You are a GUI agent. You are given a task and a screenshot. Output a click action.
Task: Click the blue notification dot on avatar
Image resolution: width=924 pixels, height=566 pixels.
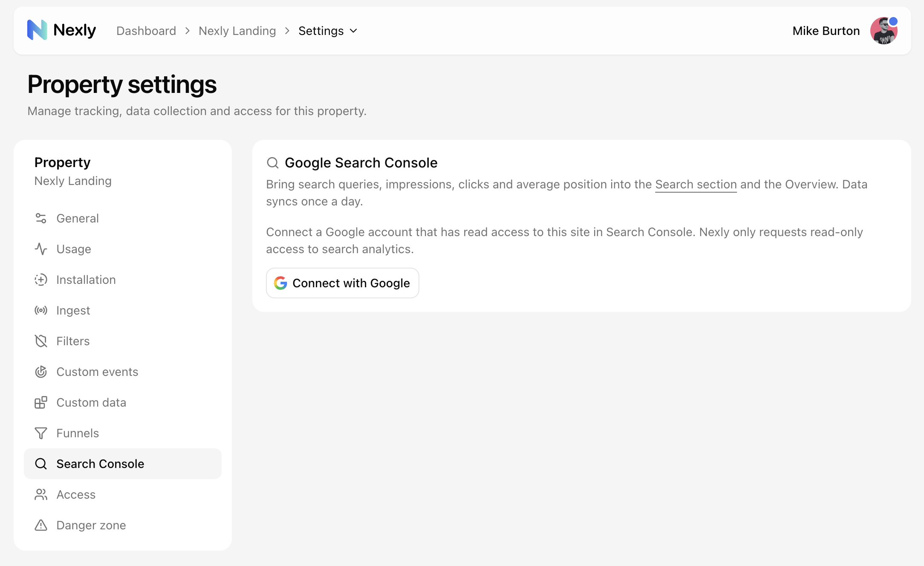pyautogui.click(x=893, y=21)
